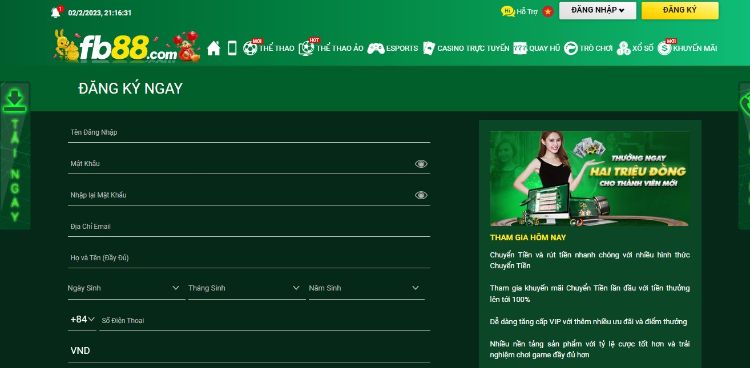Click the date and time text
The width and height of the screenshot is (750, 368).
coord(99,13)
